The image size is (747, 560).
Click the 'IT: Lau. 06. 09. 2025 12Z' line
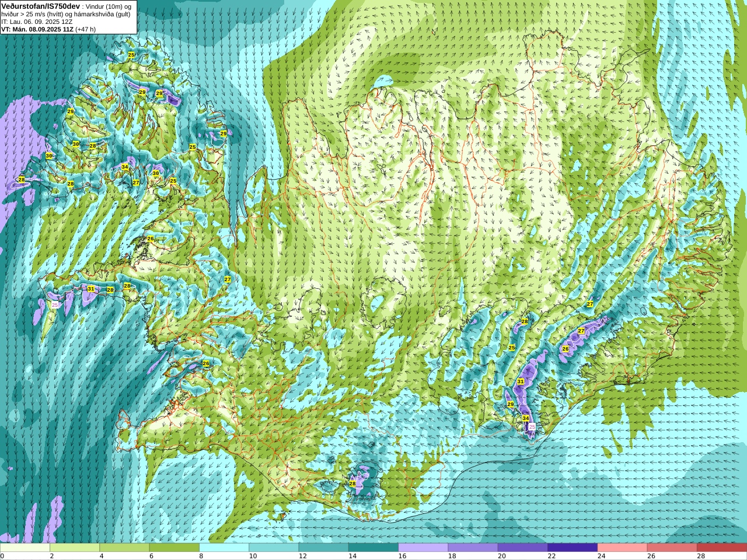pos(37,22)
